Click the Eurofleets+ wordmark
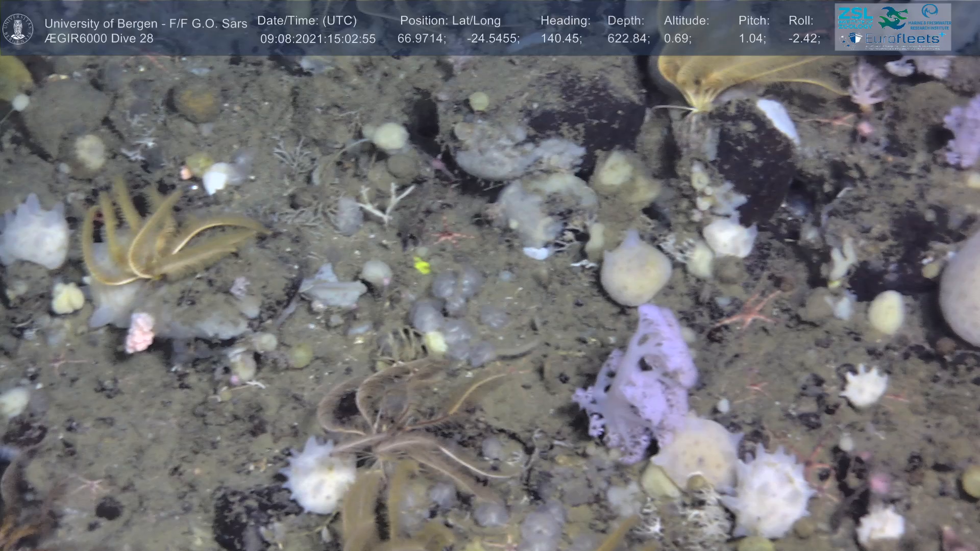Image resolution: width=980 pixels, height=551 pixels. [x=902, y=39]
